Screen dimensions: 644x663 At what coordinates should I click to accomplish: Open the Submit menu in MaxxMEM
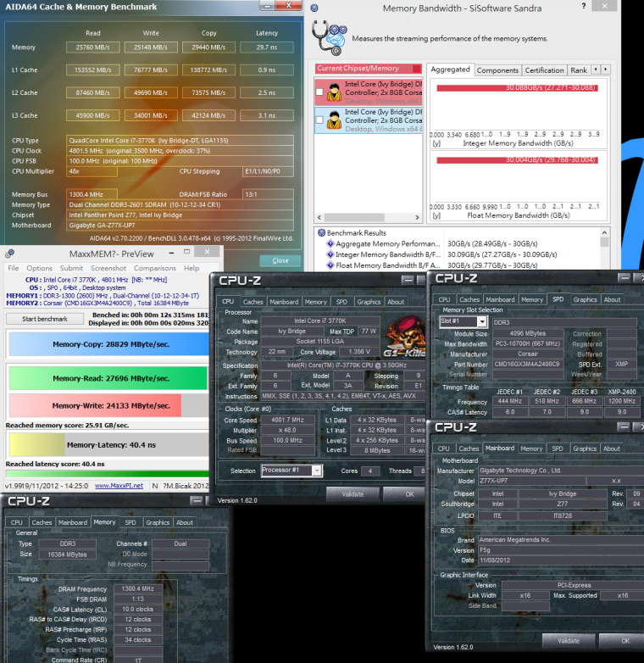[71, 268]
